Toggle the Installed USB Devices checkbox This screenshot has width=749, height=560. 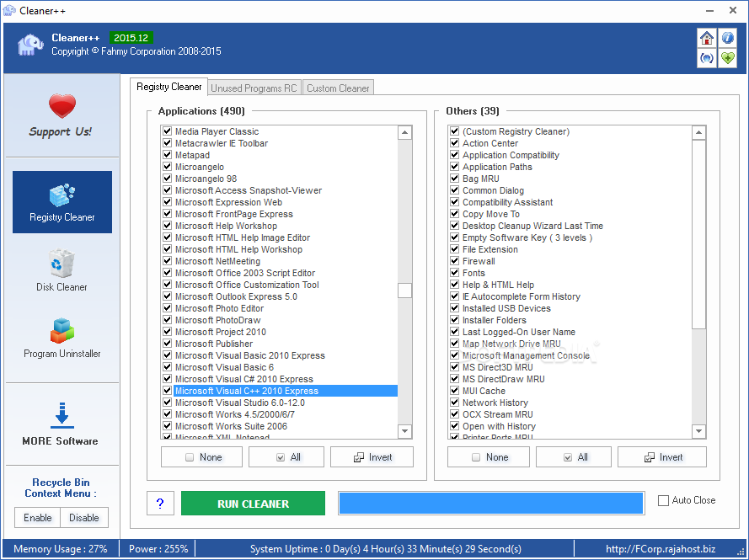[x=455, y=308]
